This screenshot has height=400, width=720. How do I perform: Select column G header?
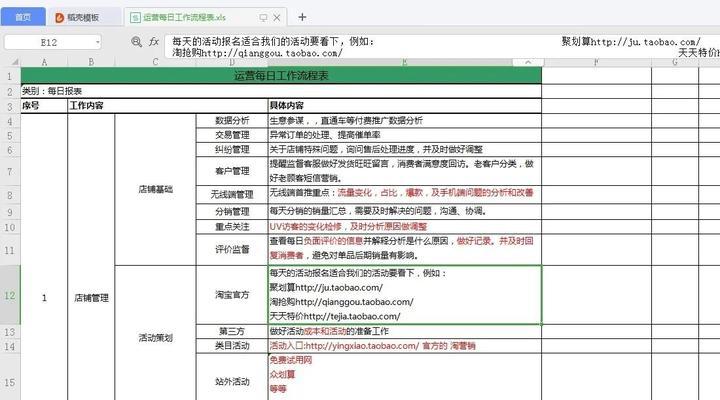(x=675, y=62)
